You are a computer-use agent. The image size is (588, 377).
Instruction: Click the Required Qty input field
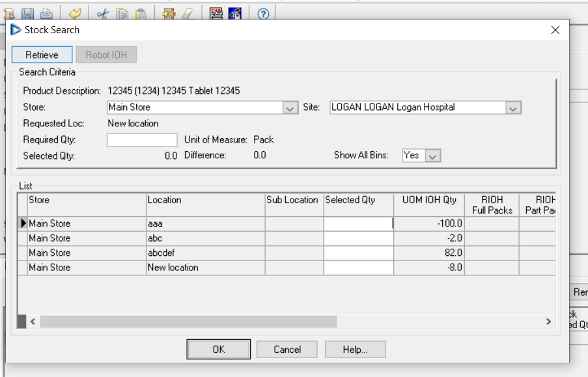(142, 140)
